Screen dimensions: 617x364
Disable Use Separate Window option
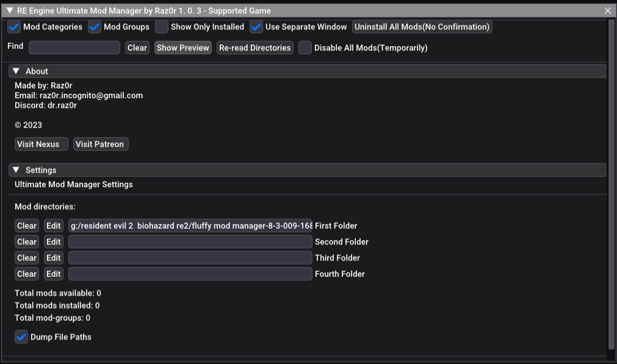point(256,27)
